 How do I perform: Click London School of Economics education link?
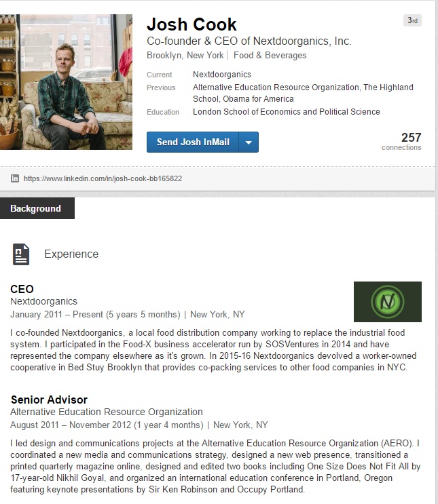(286, 112)
